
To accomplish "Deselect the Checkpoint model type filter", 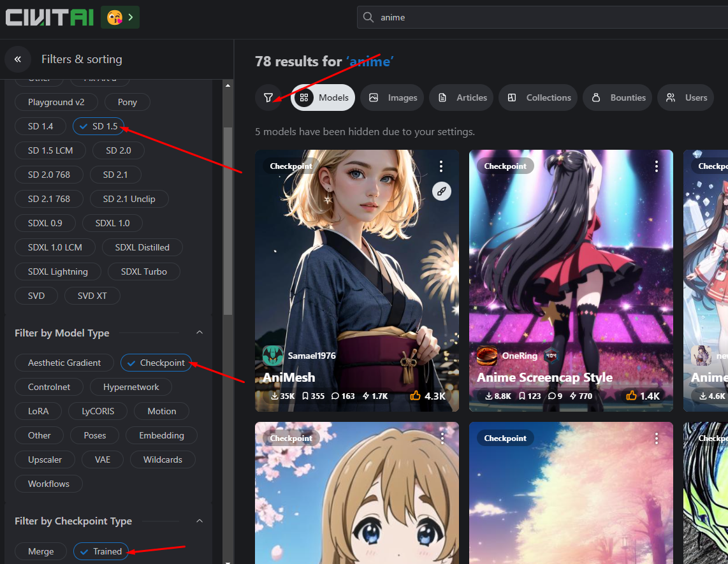I will tap(156, 363).
